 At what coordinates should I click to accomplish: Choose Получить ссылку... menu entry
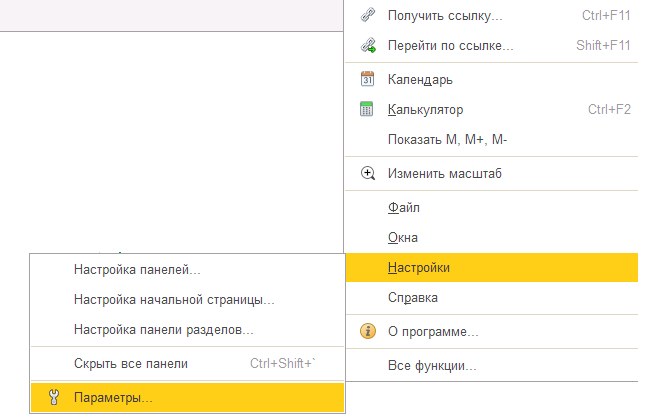492,15
